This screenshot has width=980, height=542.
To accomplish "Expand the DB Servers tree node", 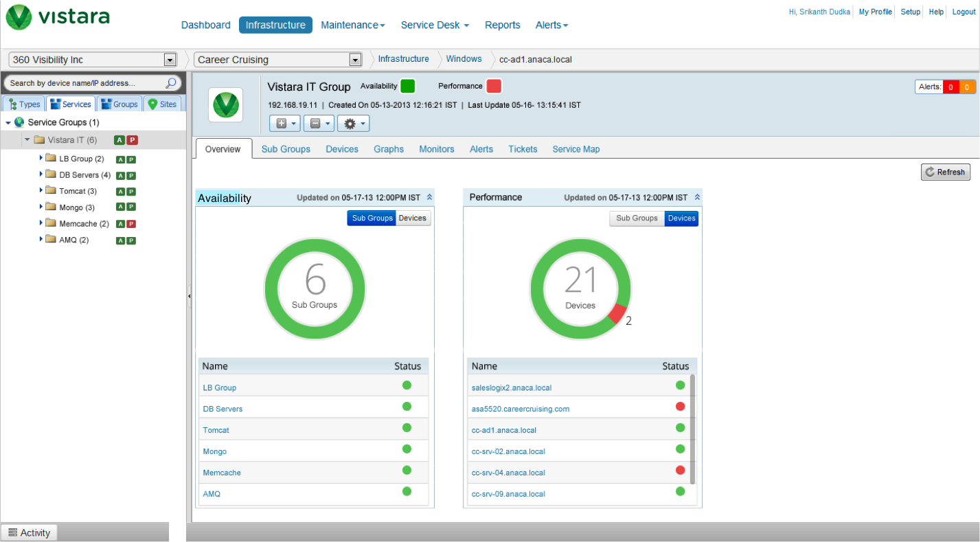I will (41, 174).
